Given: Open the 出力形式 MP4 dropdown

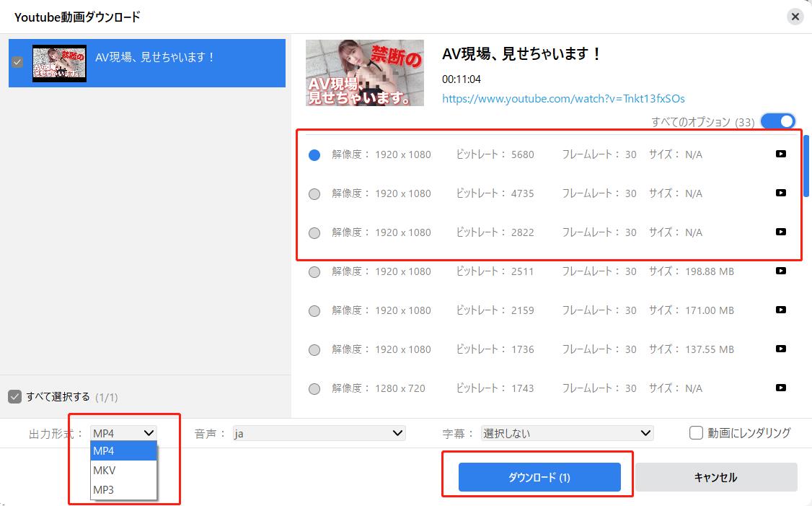Looking at the screenshot, I should tap(123, 433).
